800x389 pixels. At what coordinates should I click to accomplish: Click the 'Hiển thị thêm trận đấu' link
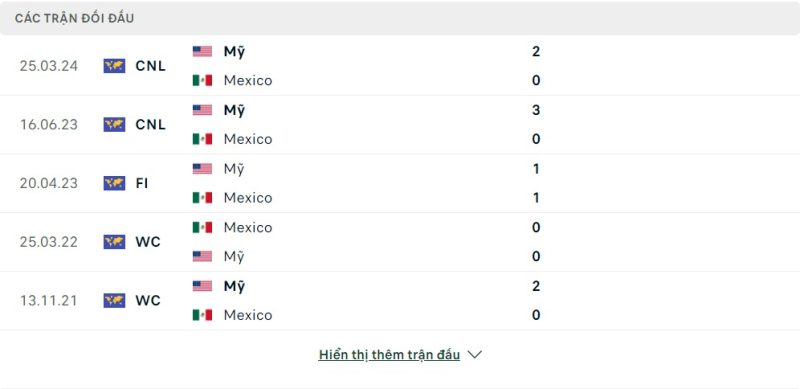[389, 355]
